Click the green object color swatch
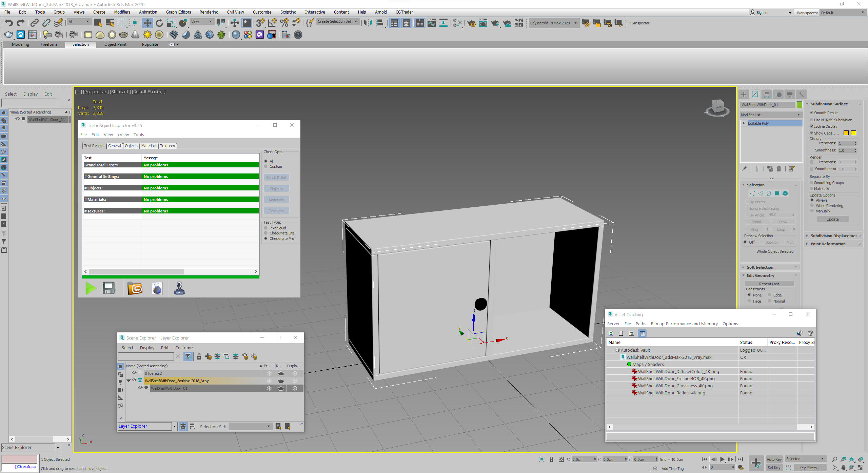Image resolution: width=868 pixels, height=473 pixels. tap(799, 105)
